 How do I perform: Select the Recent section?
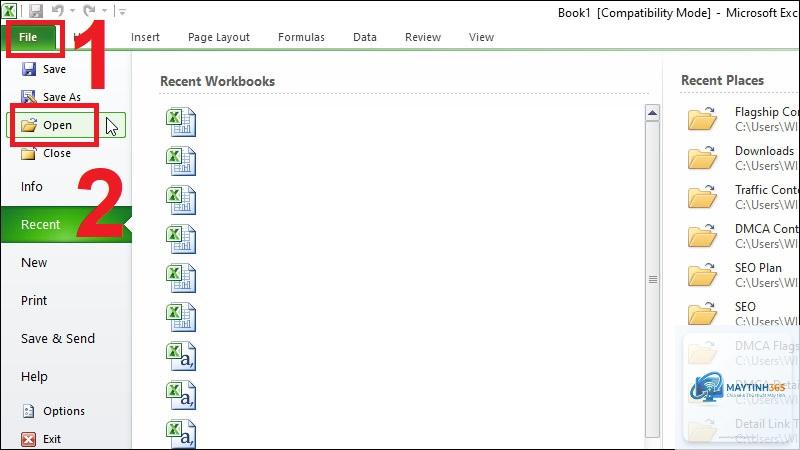pos(66,224)
